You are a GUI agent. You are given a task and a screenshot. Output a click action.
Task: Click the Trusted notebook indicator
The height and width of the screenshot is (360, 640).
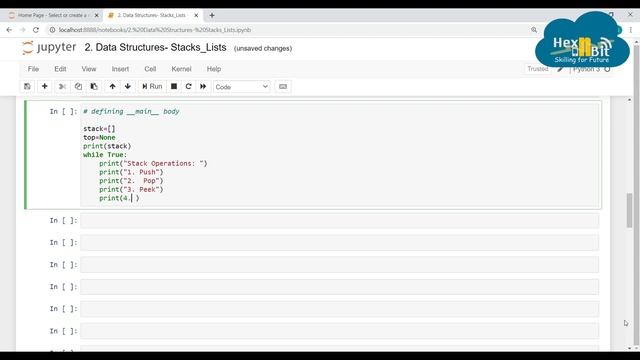coord(538,69)
